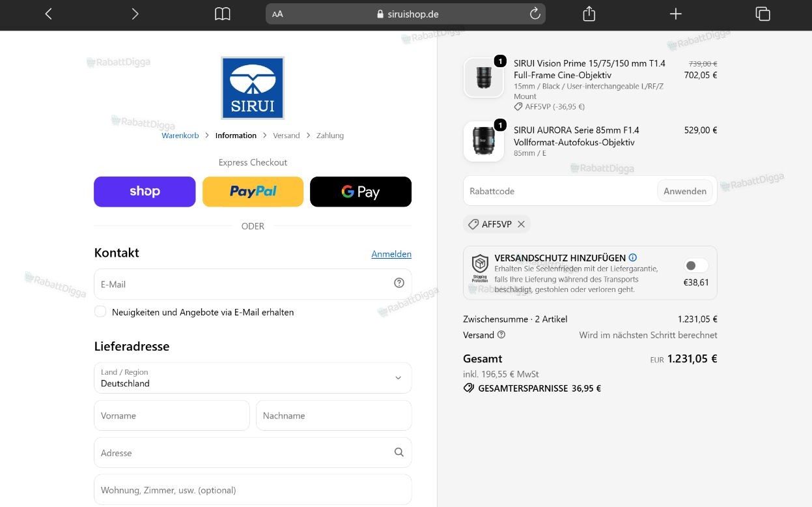
Task: Click the inkl. 196,55 € MwSt text
Action: [x=501, y=374]
